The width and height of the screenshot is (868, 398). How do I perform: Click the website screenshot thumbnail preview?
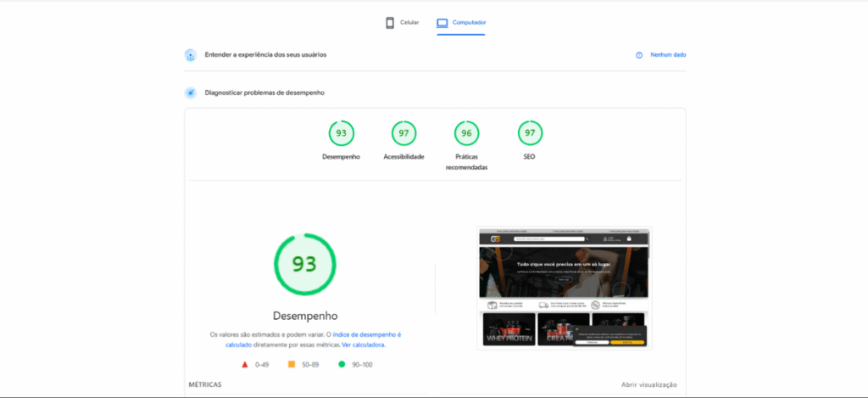(563, 288)
